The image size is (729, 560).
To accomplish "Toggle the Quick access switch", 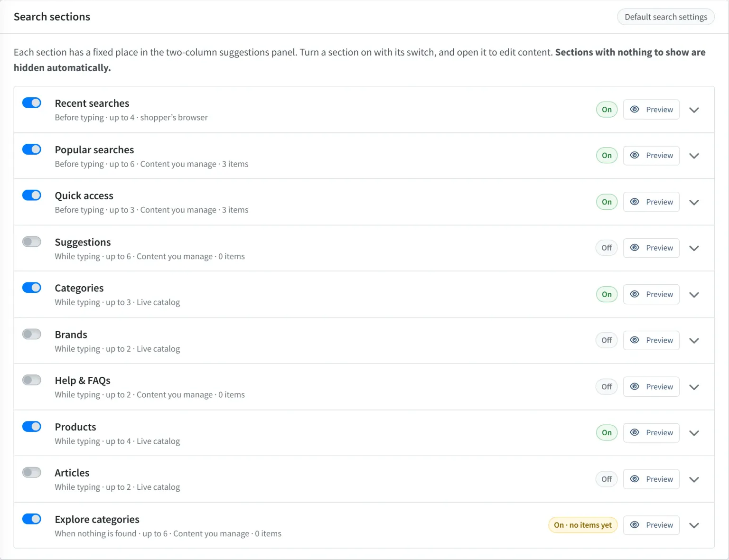I will point(32,196).
